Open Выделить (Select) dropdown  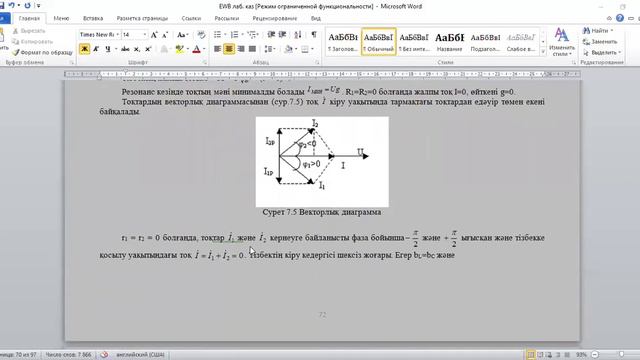(x=602, y=52)
